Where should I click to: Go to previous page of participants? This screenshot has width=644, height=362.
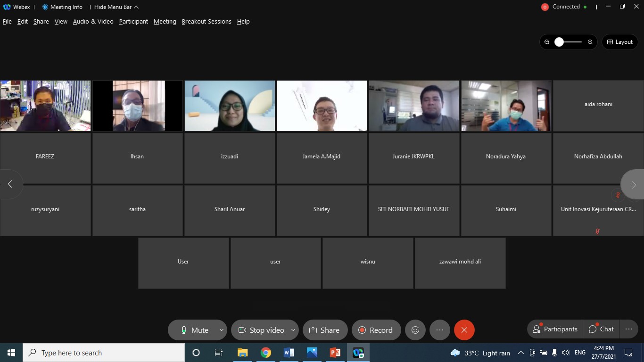pos(10,184)
